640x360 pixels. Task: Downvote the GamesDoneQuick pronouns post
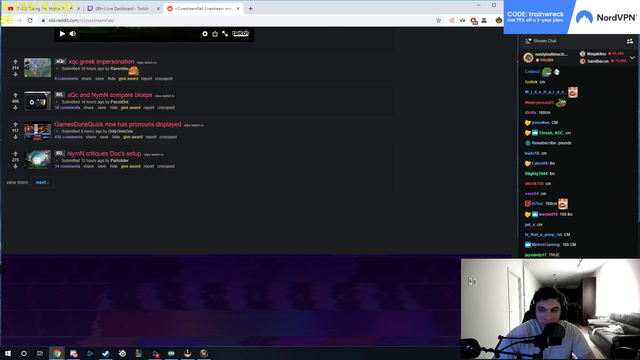point(16,137)
